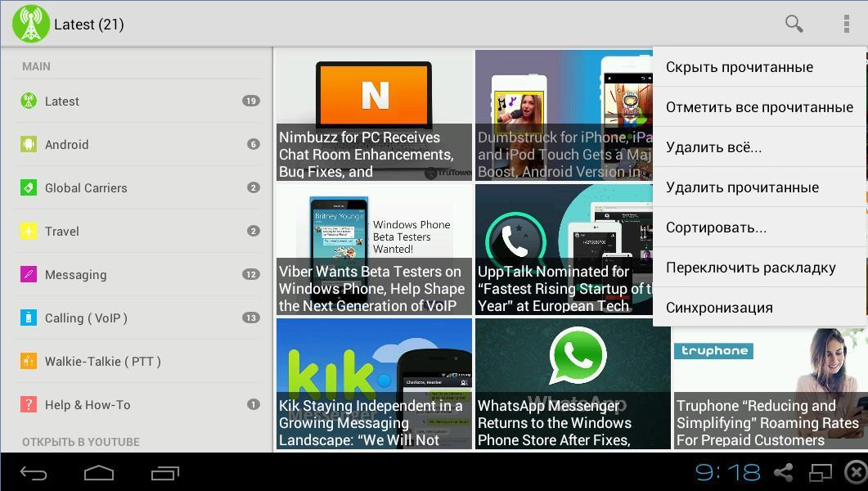
Task: Open Calling ( VoIP ) category in sidebar
Action: (x=138, y=318)
